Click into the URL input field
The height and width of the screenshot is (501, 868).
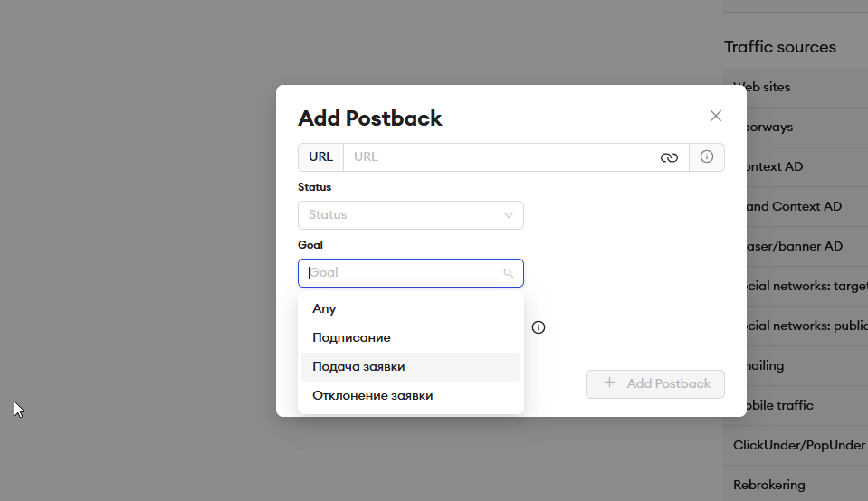pos(501,157)
